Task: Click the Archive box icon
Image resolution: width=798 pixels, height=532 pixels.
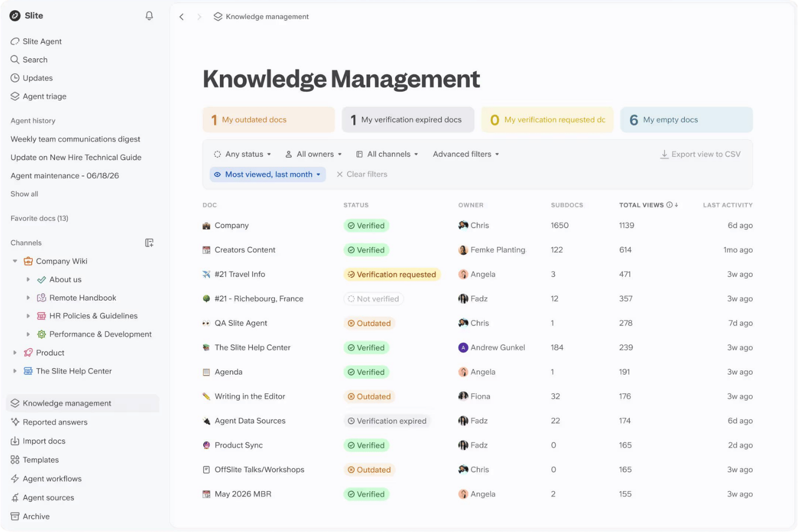Action: point(15,516)
